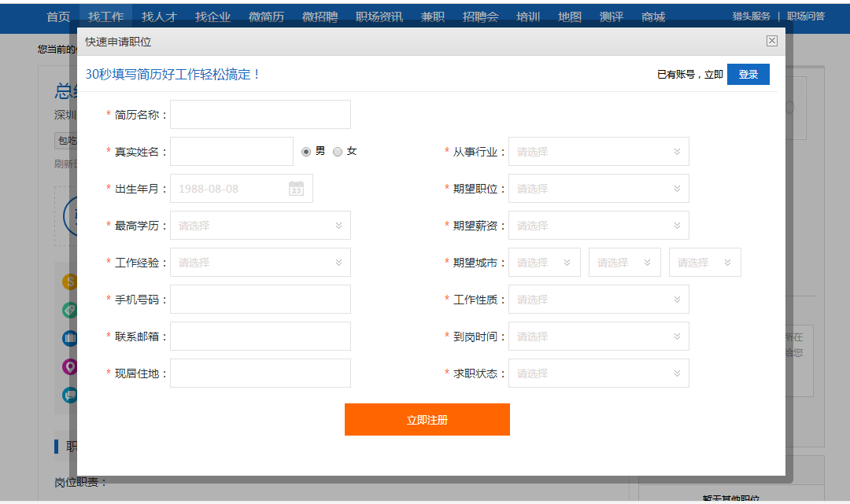Click the 现居住地 input field

[x=261, y=373]
